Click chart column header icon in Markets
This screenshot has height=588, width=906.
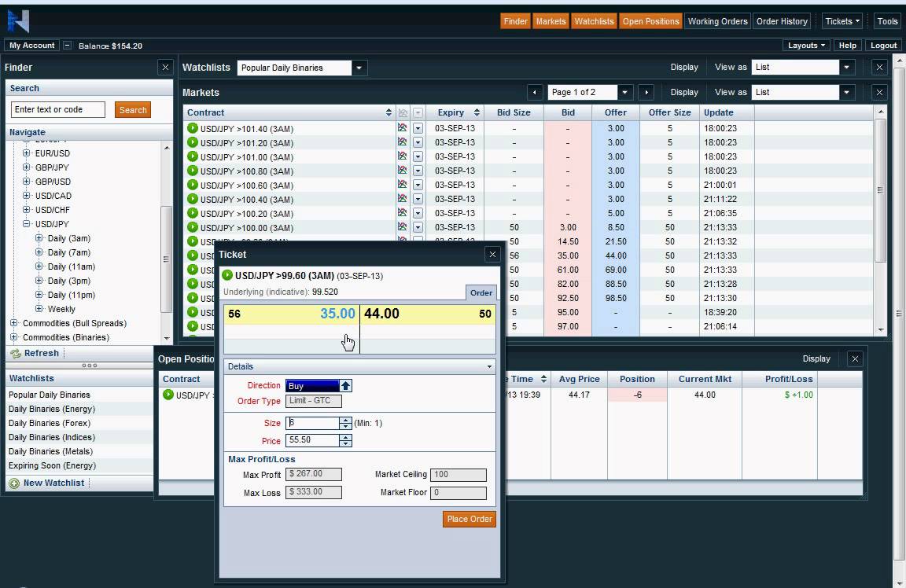coord(403,112)
